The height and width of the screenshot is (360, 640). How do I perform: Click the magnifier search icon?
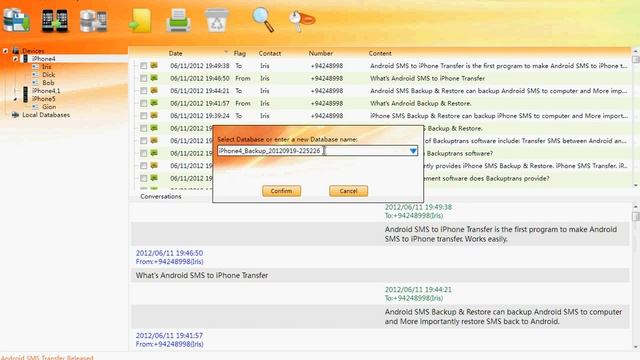(263, 20)
